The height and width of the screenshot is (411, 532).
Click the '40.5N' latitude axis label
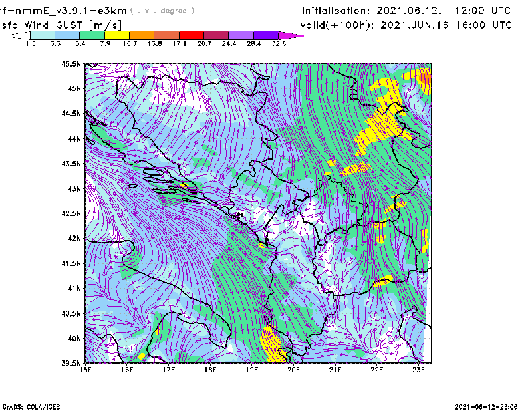(71, 313)
